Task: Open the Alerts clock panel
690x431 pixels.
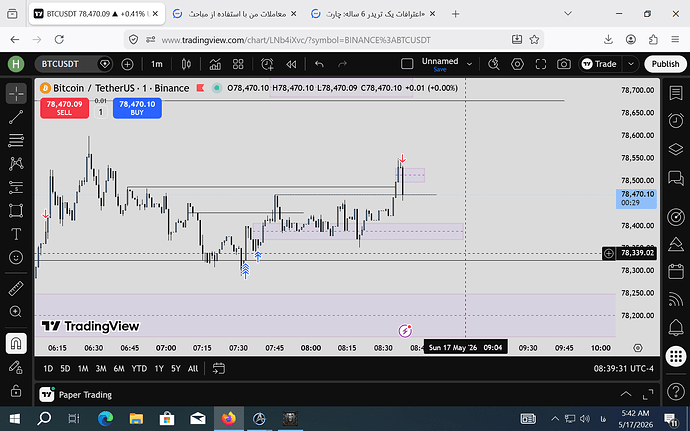Action: coord(675,120)
